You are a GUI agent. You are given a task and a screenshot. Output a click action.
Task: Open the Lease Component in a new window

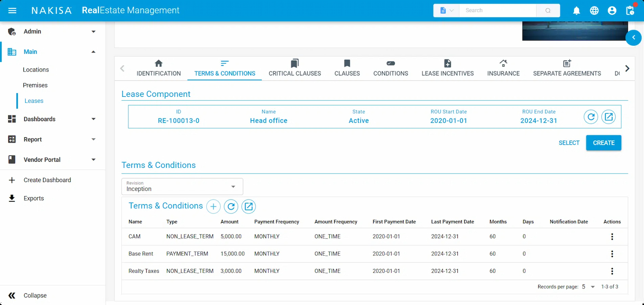tap(608, 117)
